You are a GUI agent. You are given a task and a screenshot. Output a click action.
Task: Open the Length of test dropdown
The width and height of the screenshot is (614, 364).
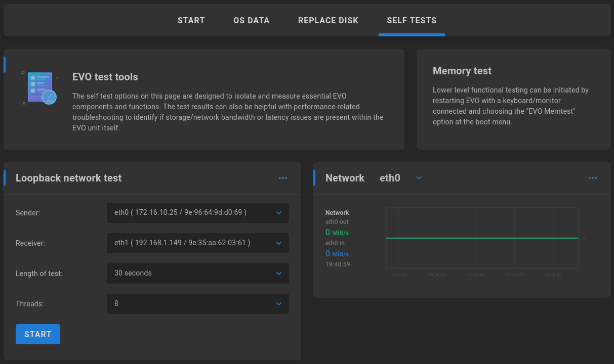point(198,274)
